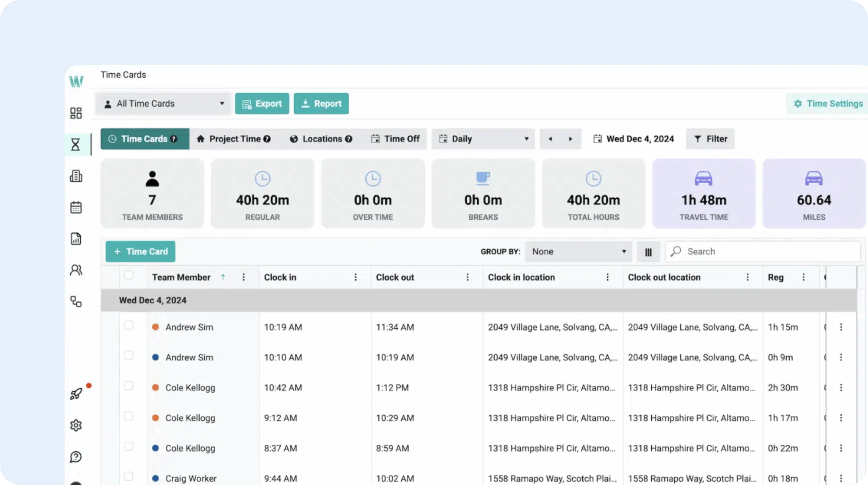The height and width of the screenshot is (485, 868).
Task: Switch to the Locations tab
Action: point(321,139)
